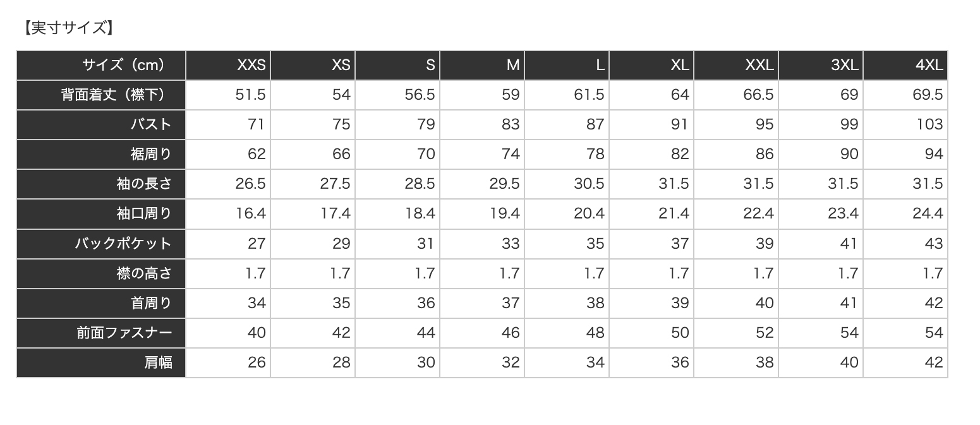Select the サイズ（cm） header cell
Image resolution: width=980 pixels, height=425 pixels.
[x=123, y=65]
